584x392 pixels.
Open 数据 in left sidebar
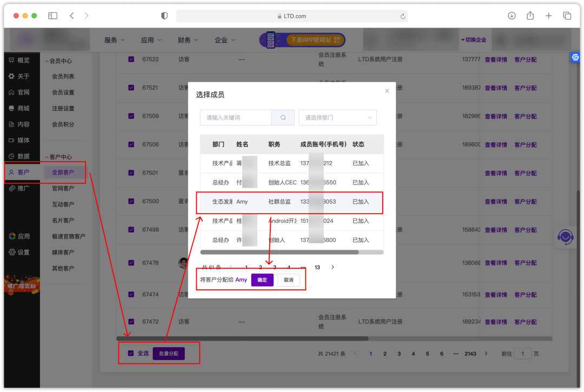tap(19, 156)
